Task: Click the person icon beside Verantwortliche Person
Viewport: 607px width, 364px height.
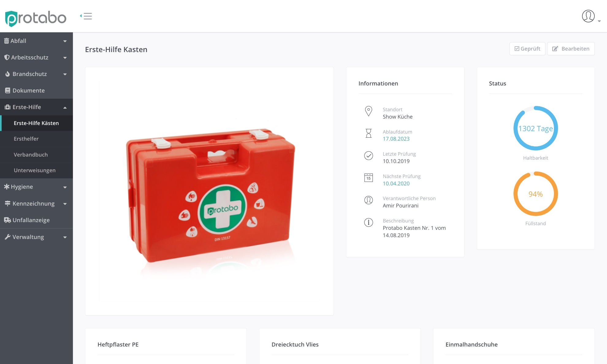Action: coord(368,200)
